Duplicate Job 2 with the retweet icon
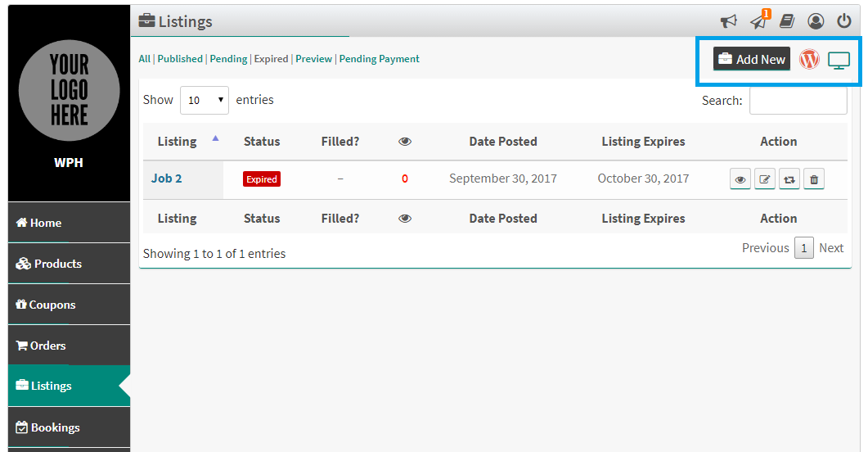The width and height of the screenshot is (868, 452). pyautogui.click(x=789, y=179)
